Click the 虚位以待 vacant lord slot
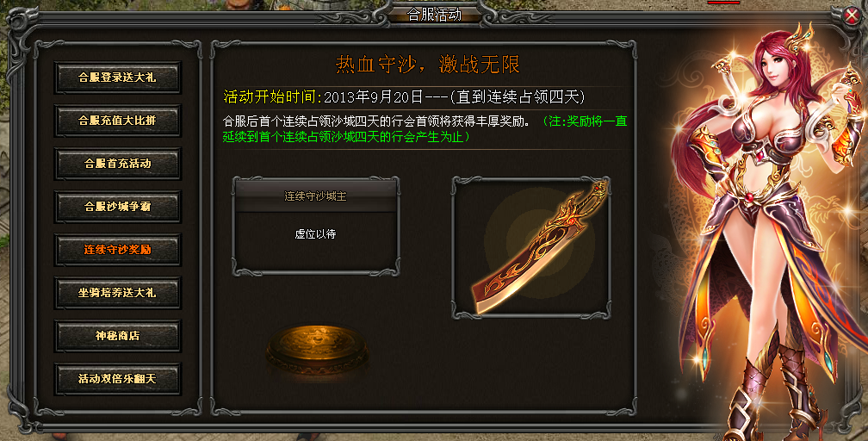The image size is (868, 441). click(x=315, y=234)
